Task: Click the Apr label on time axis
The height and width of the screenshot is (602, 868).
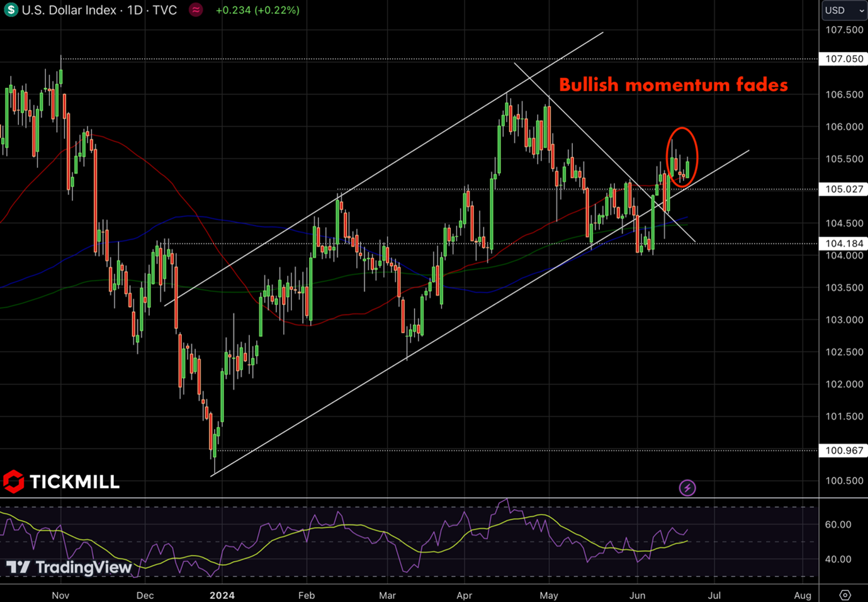Action: 464,595
